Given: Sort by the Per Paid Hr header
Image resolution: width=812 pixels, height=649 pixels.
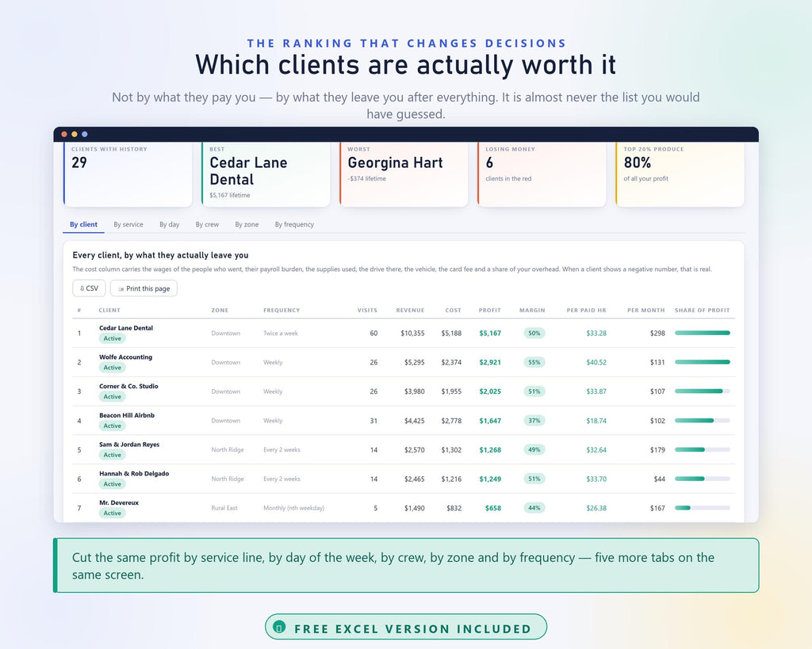Looking at the screenshot, I should (x=586, y=310).
